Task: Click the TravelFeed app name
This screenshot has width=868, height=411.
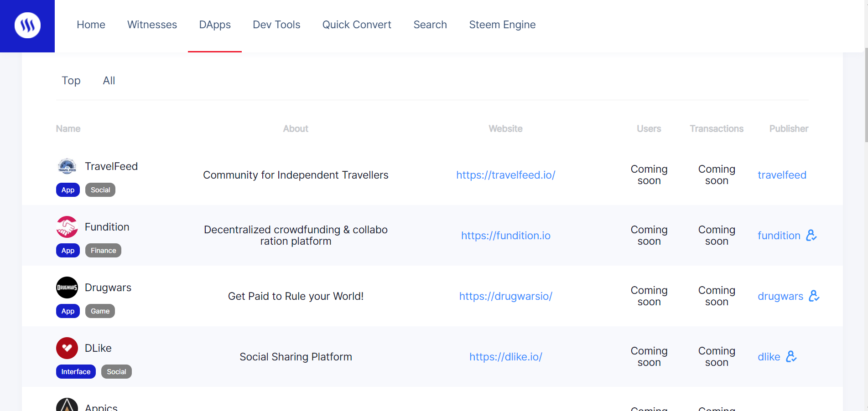Action: pyautogui.click(x=111, y=166)
